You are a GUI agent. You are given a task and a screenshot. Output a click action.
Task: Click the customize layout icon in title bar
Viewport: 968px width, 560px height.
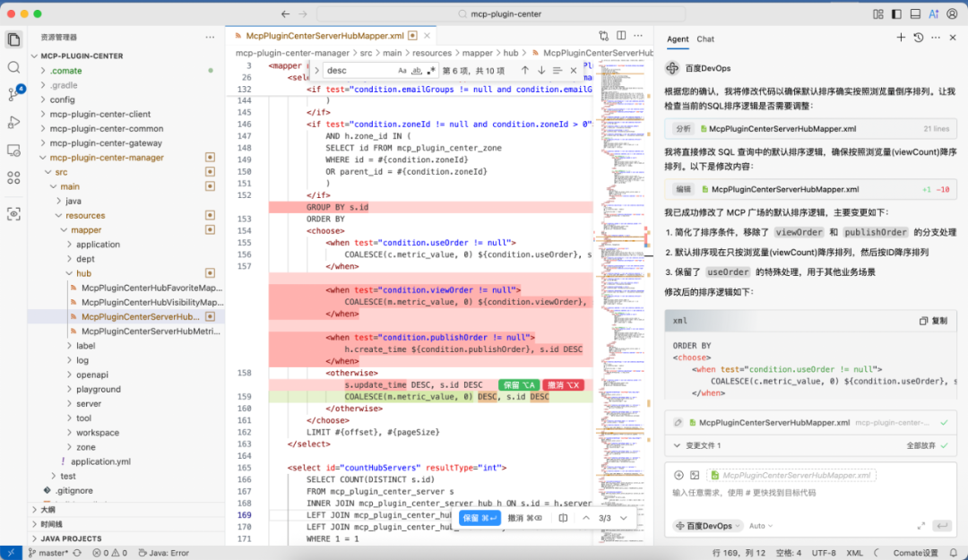click(x=877, y=13)
